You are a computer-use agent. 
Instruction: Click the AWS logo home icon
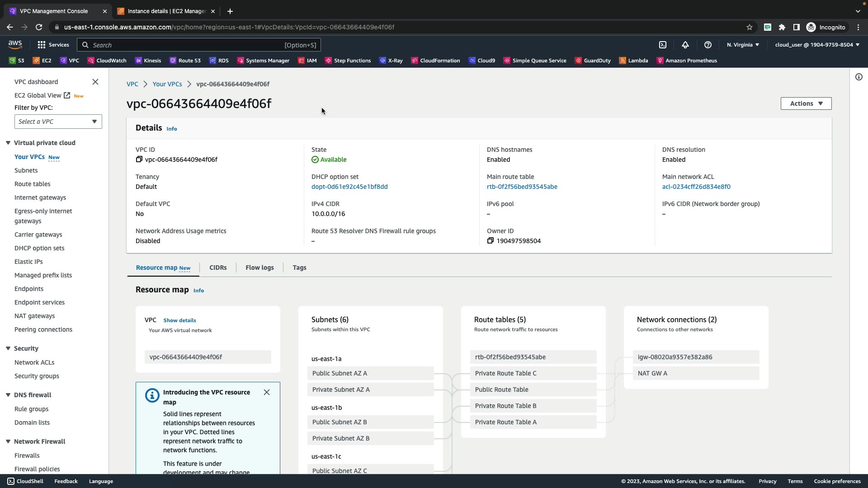click(x=15, y=44)
